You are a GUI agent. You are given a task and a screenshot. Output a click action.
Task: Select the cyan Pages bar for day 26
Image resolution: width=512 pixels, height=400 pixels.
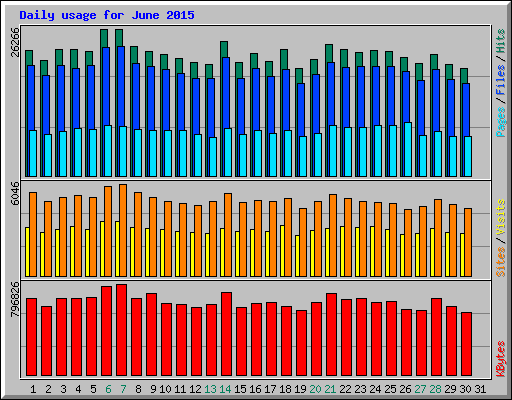tap(408, 149)
